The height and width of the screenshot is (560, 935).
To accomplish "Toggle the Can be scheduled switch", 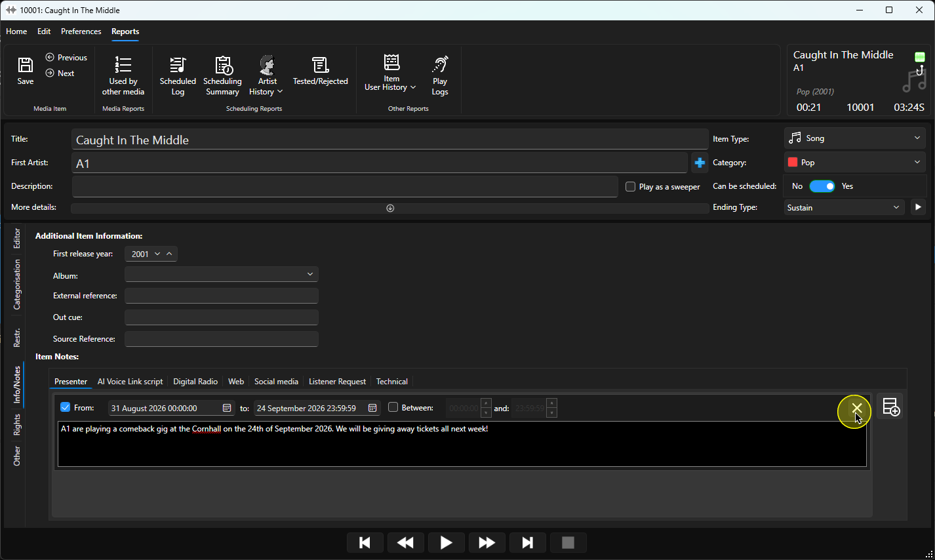I will (822, 186).
